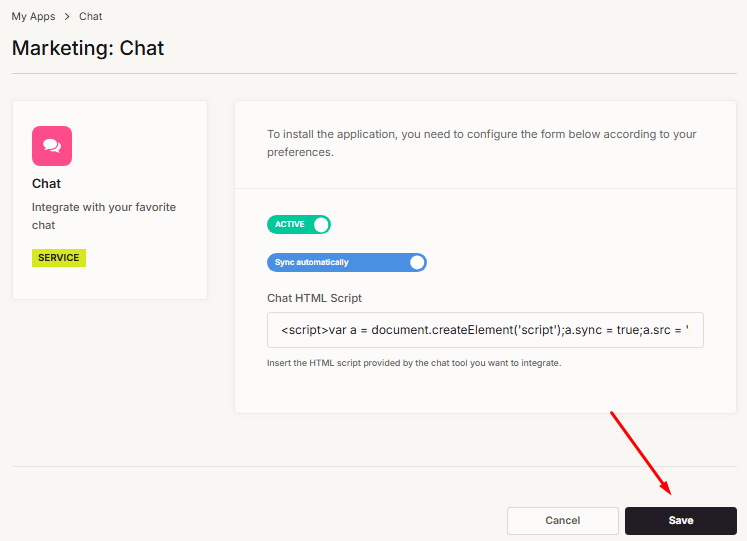
Task: Select the Chat title in the app card
Action: coord(47,184)
